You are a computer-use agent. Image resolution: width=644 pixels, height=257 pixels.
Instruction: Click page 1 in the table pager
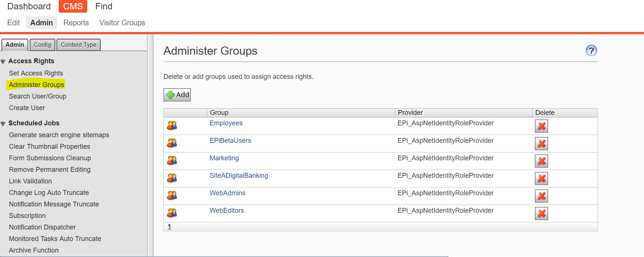(x=169, y=227)
